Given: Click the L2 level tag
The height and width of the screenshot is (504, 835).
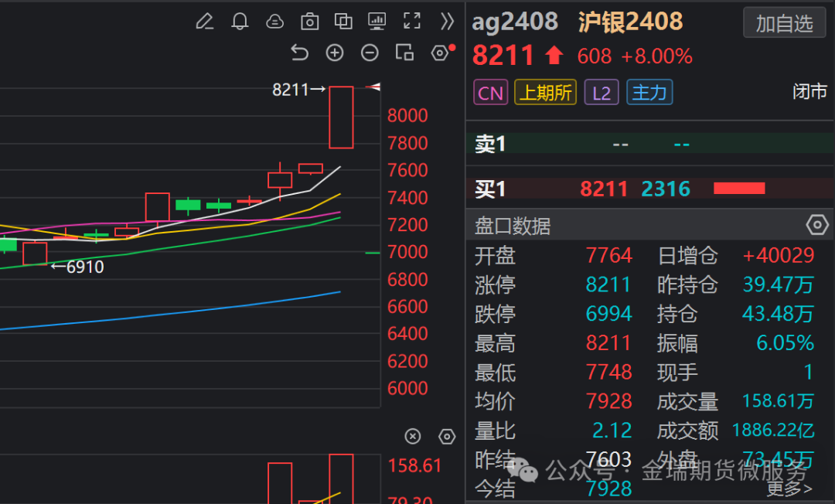Looking at the screenshot, I should click(x=602, y=93).
